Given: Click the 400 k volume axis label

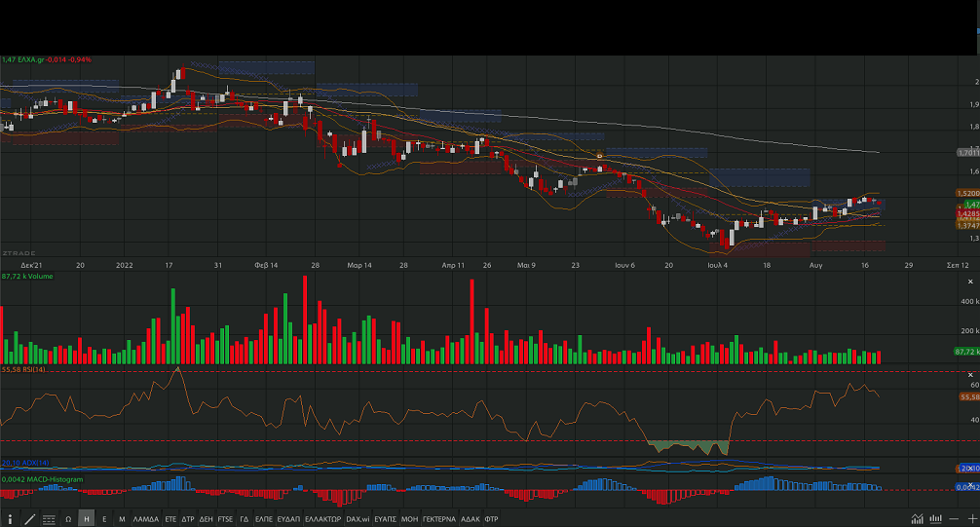Looking at the screenshot, I should pos(970,301).
